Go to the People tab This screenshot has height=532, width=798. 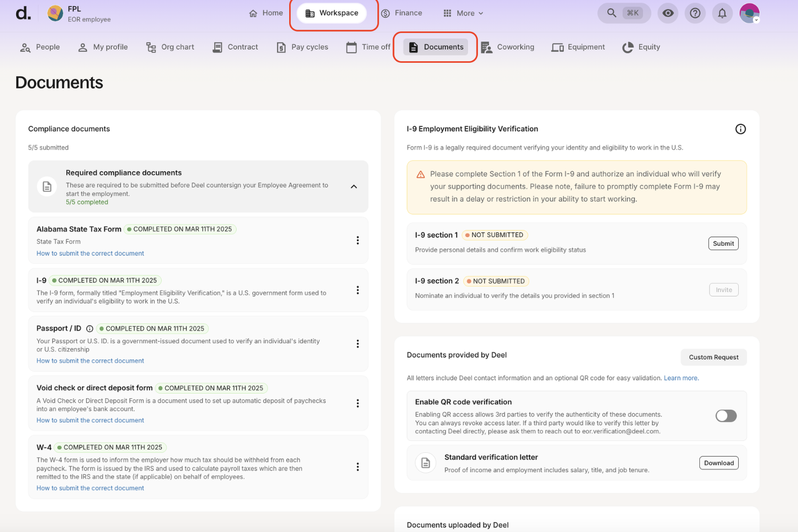(39, 47)
